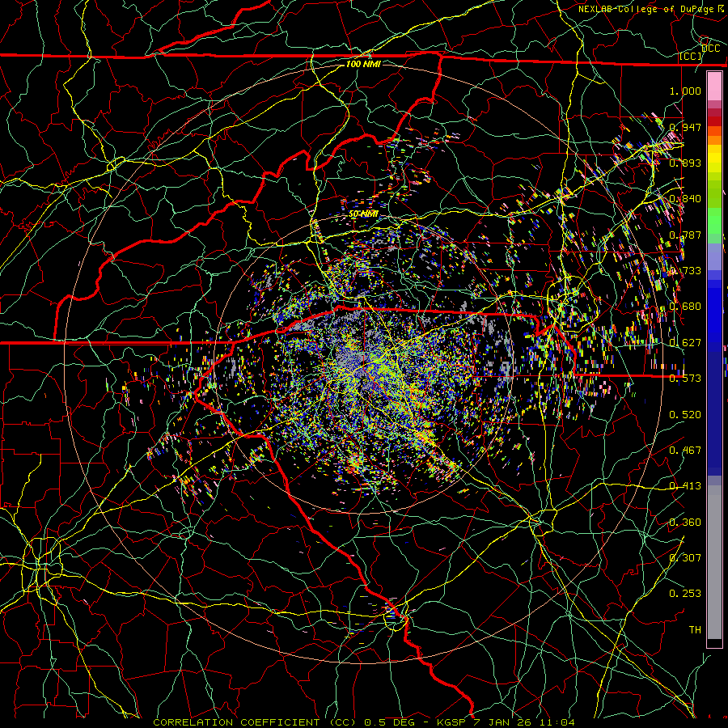Click the 0.947 scale value
This screenshot has height=728, width=728.
[685, 127]
